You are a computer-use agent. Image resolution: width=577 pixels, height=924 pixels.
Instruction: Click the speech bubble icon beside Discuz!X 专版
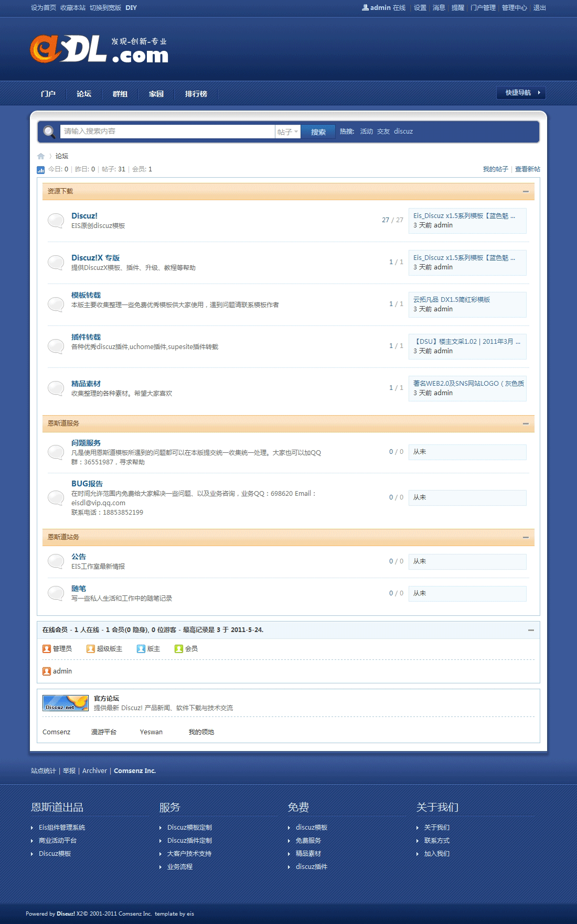[56, 263]
